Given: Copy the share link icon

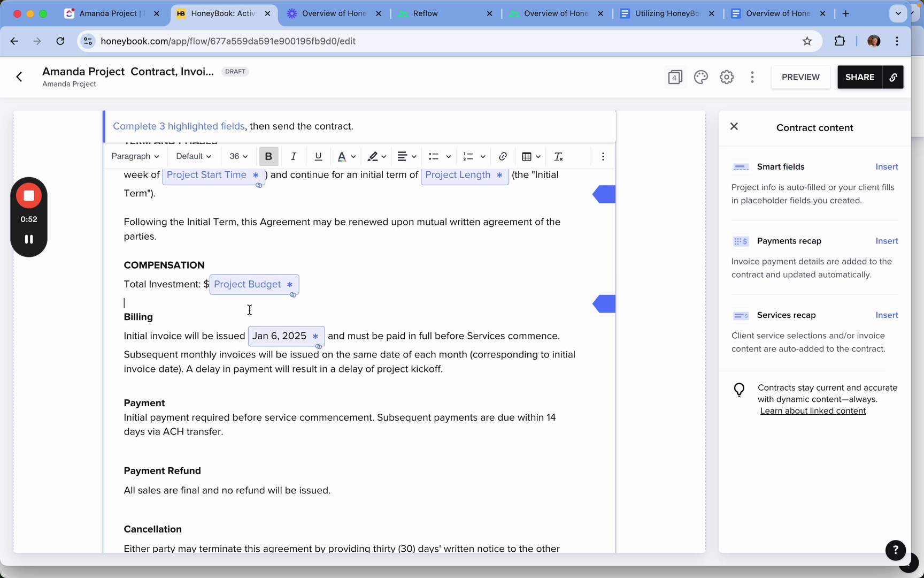Looking at the screenshot, I should coord(893,77).
